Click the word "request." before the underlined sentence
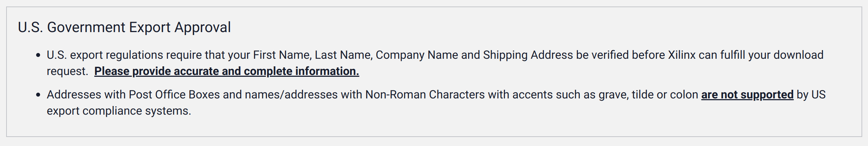This screenshot has width=868, height=146. pos(67,71)
